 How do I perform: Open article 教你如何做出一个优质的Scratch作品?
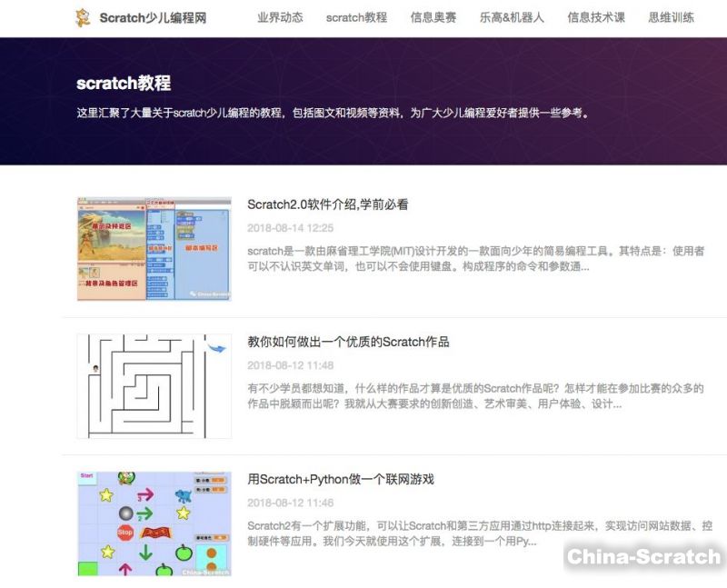(x=348, y=342)
